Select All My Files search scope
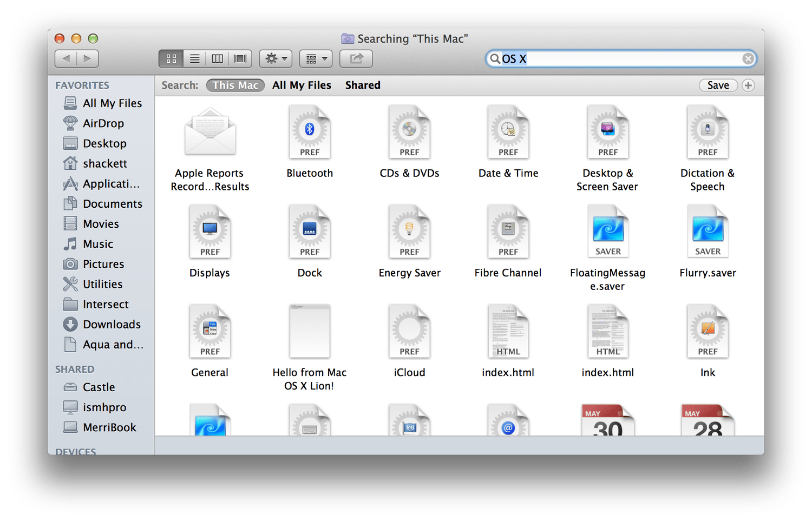This screenshot has width=812, height=521. click(x=302, y=85)
